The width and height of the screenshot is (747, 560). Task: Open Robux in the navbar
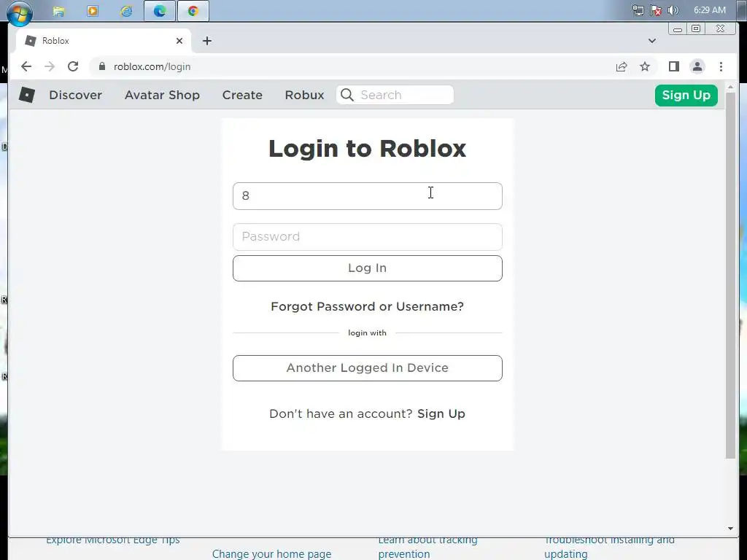(304, 95)
